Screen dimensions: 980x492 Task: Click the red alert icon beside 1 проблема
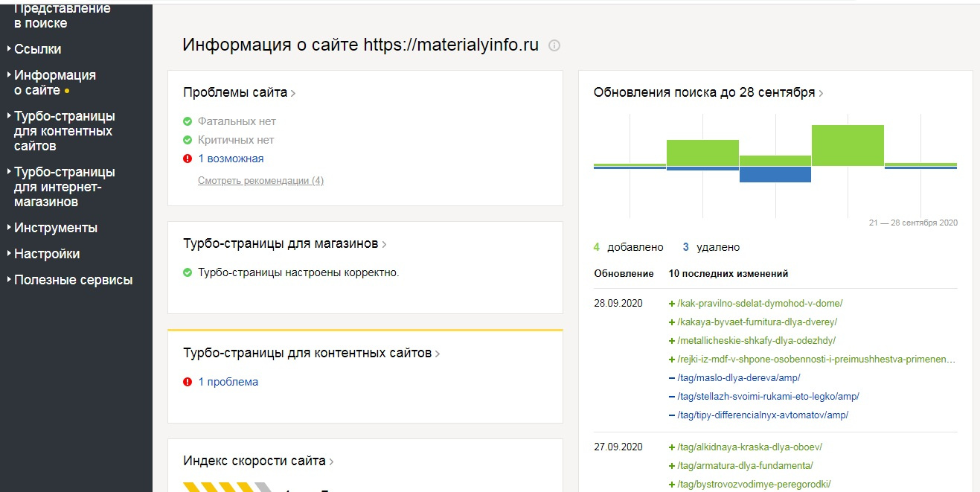pos(188,382)
